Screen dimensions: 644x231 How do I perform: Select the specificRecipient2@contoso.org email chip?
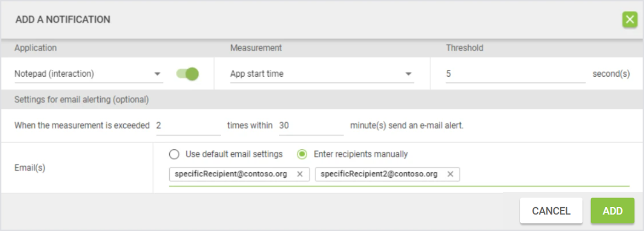coord(379,174)
